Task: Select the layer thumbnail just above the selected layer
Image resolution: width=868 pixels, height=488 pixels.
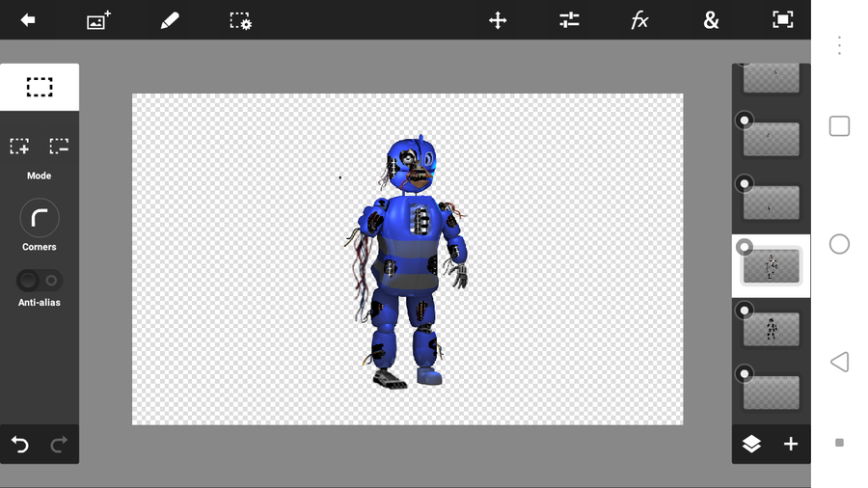Action: tap(772, 203)
